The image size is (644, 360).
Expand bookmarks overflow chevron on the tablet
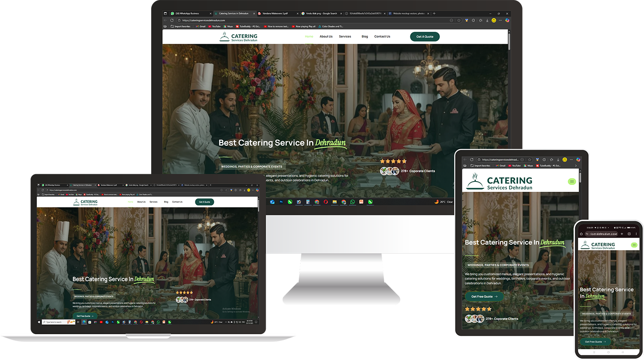pyautogui.click(x=576, y=166)
